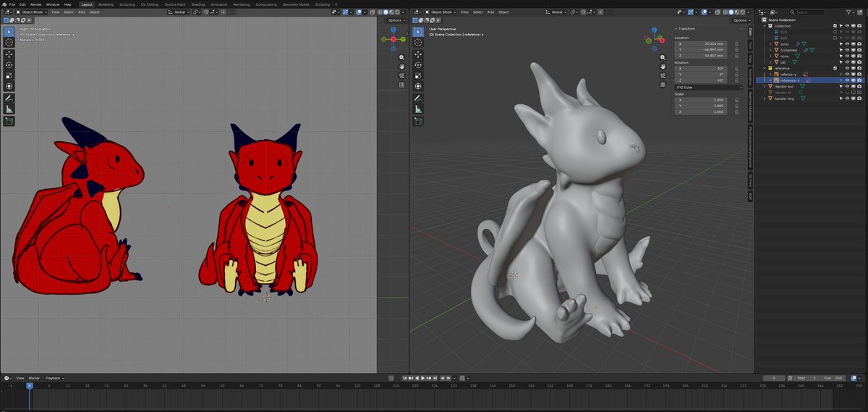Click the Blender logo icon
Screen dimensions: 868x412
point(4,4)
